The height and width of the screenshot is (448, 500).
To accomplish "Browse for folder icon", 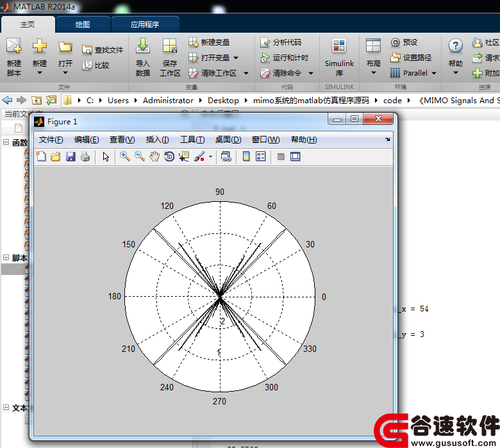I will point(51,101).
